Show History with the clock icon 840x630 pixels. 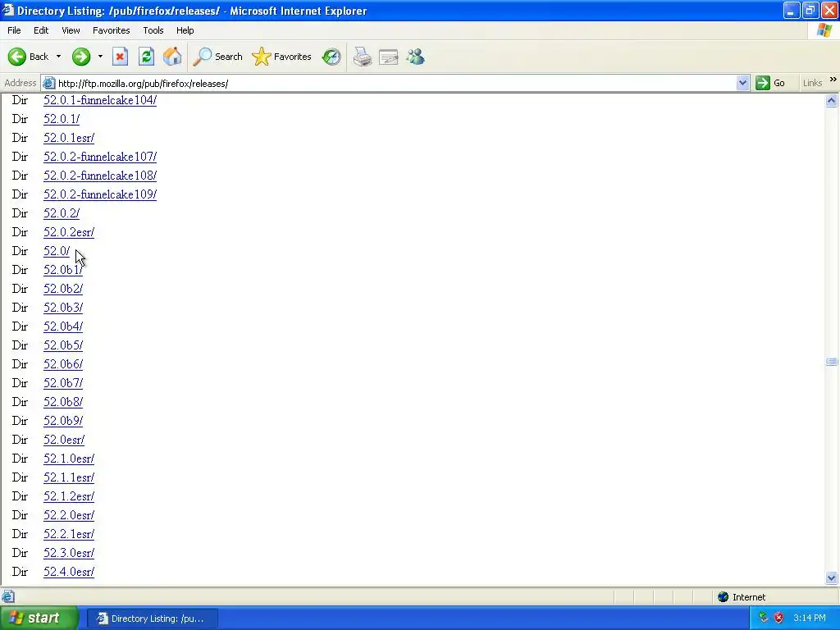tap(331, 57)
